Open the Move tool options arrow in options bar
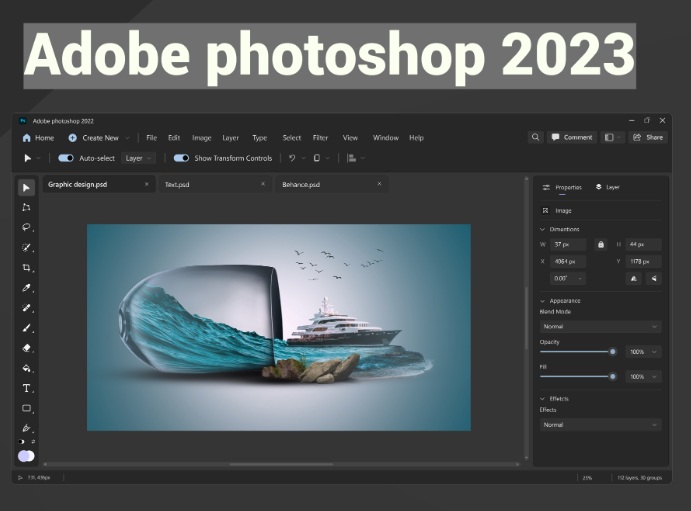The height and width of the screenshot is (511, 691). click(x=39, y=158)
